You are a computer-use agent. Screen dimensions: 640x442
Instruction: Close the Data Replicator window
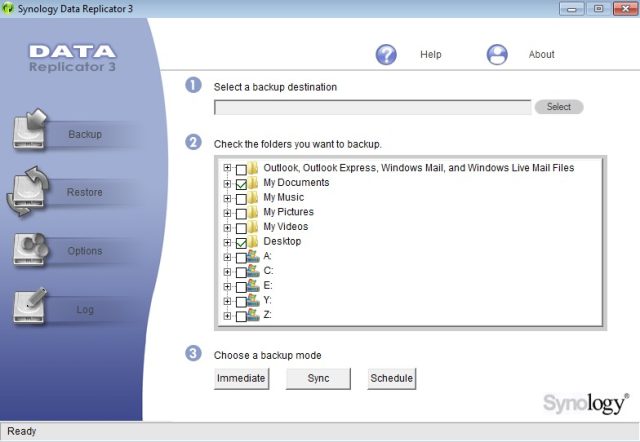[x=625, y=9]
